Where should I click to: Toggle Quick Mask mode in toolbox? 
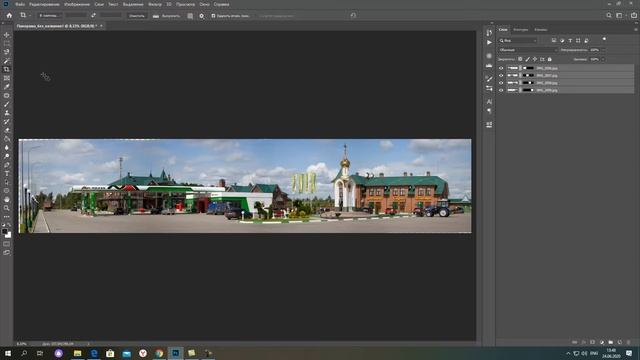click(x=7, y=244)
